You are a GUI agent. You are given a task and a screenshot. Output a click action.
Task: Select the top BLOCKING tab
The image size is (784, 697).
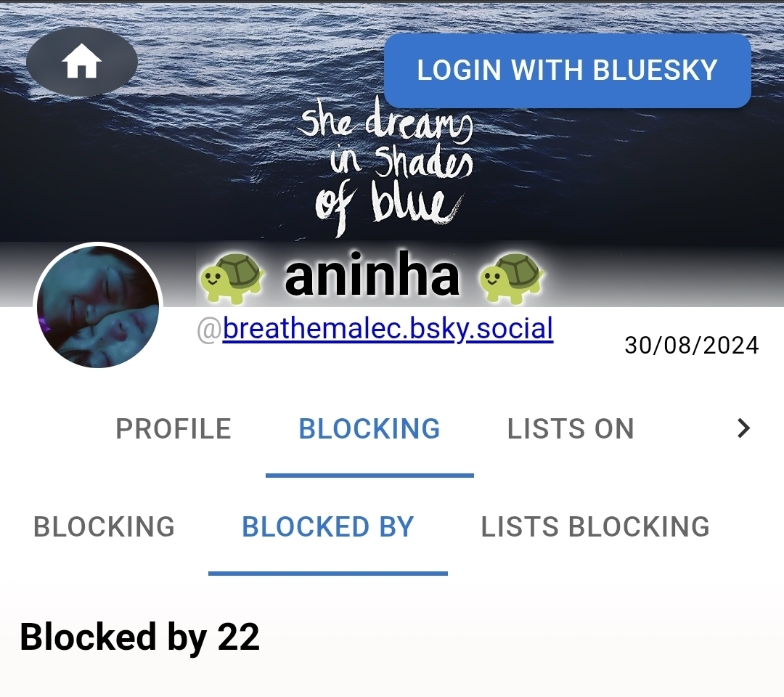(369, 429)
